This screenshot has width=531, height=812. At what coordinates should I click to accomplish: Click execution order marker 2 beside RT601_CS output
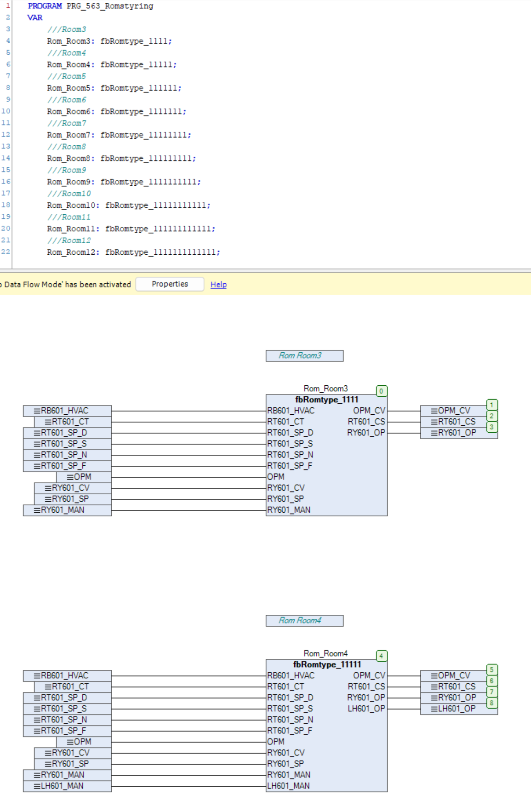click(492, 416)
